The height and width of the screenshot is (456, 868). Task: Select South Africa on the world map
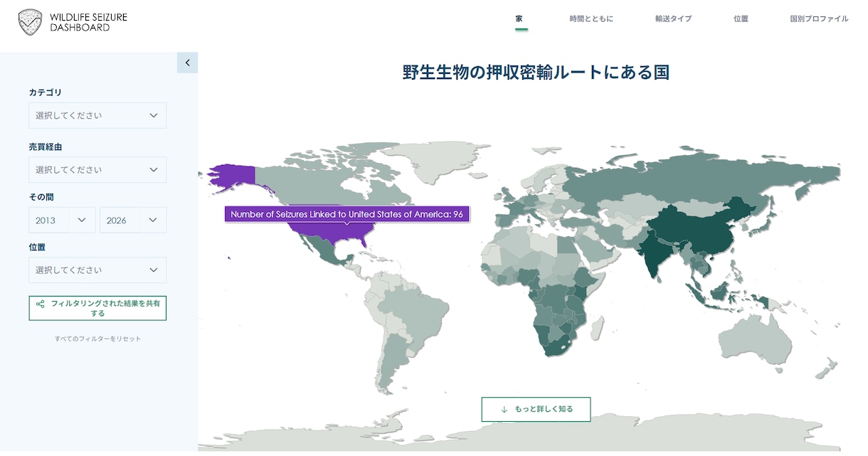[x=559, y=346]
